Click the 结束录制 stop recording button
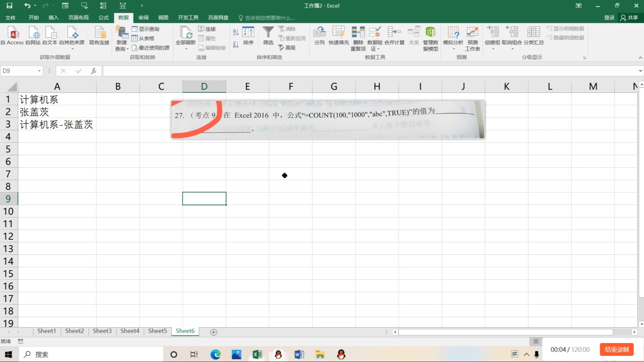Screen dimensions: 644x362 tap(616, 349)
